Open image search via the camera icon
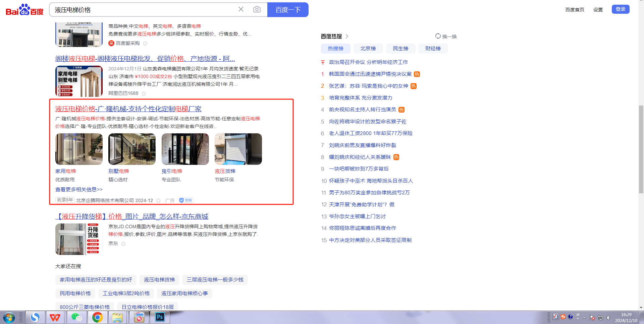This screenshot has height=324, width=644. (x=257, y=9)
